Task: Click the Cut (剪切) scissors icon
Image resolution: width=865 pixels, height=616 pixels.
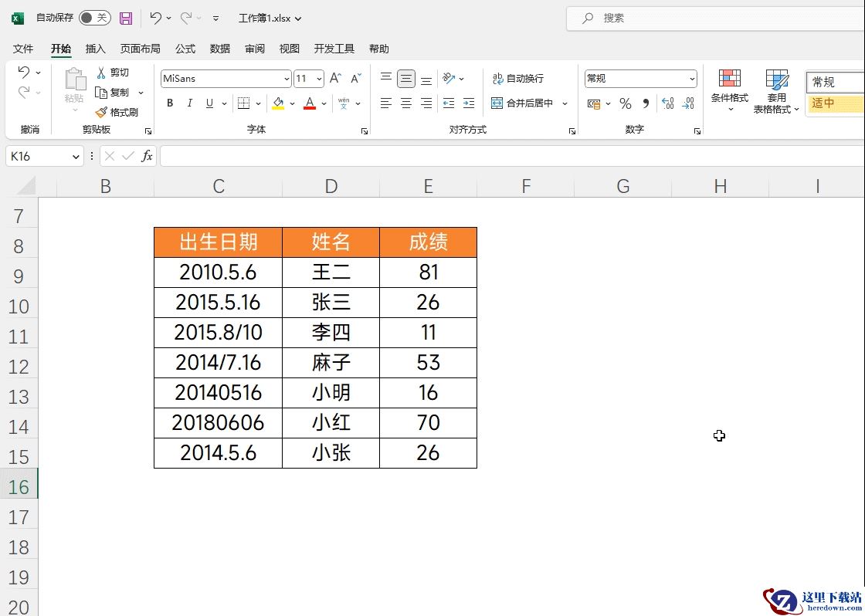Action: click(101, 73)
